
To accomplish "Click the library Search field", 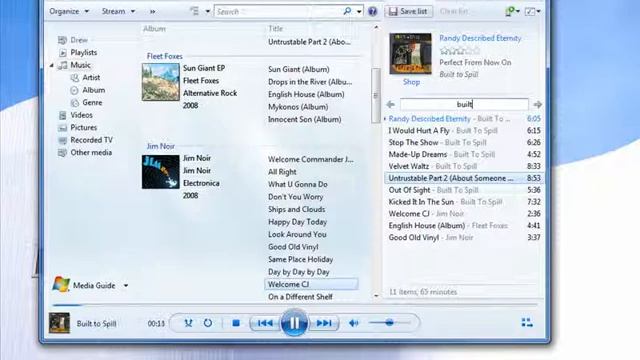I will point(278,11).
